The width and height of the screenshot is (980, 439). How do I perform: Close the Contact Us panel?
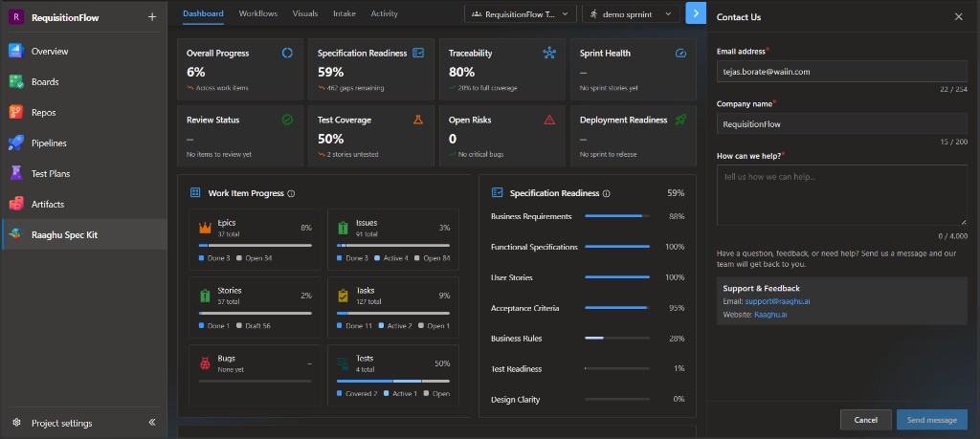pyautogui.click(x=958, y=17)
